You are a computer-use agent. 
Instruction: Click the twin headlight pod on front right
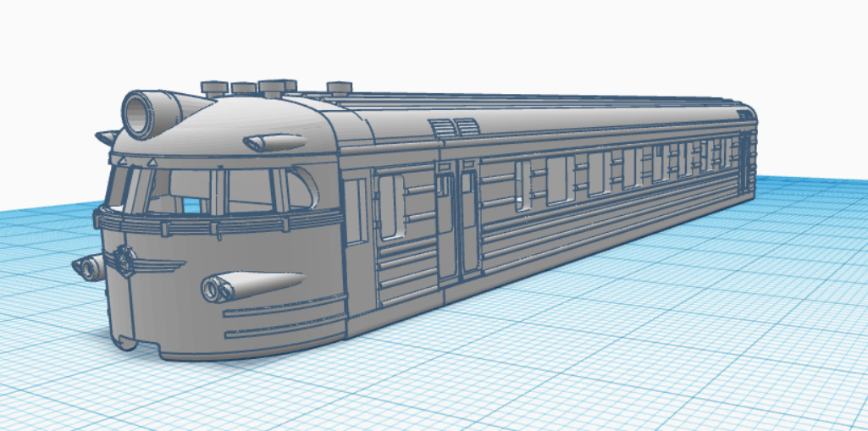point(252,286)
